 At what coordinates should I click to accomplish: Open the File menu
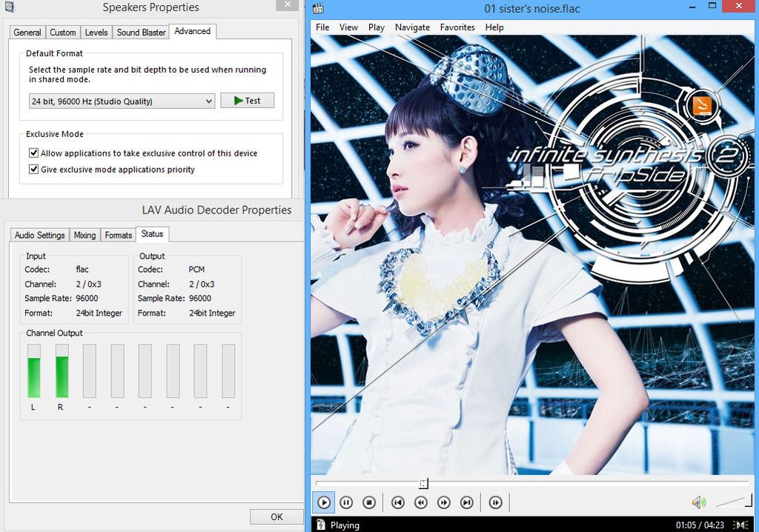322,27
